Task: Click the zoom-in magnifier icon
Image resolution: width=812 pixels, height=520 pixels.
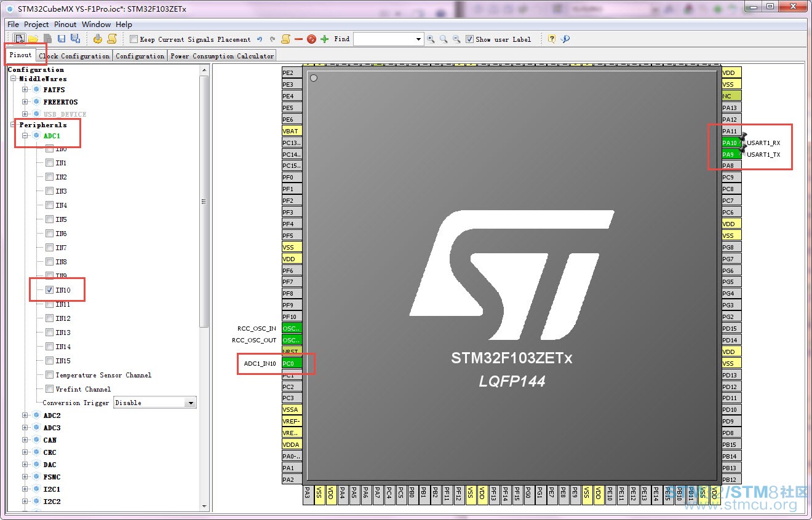Action: 431,39
